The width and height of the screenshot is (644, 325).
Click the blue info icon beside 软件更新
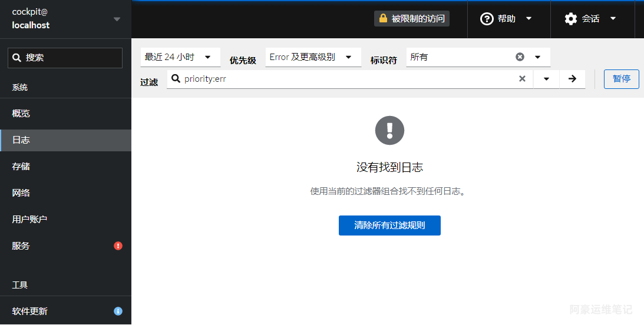(118, 311)
